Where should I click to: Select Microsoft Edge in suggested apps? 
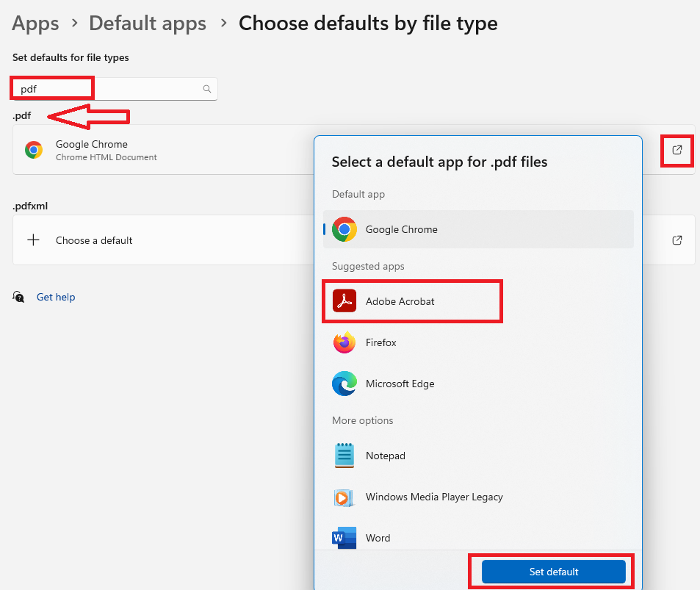pos(478,384)
